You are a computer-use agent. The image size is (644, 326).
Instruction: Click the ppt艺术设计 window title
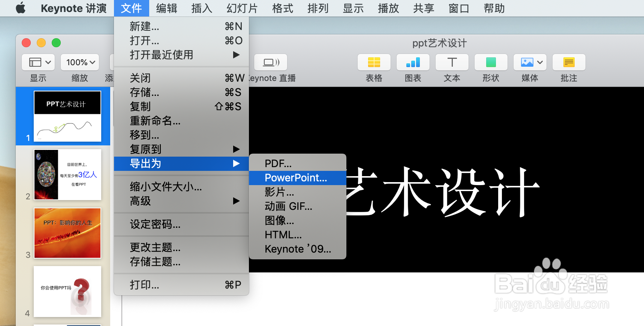439,43
